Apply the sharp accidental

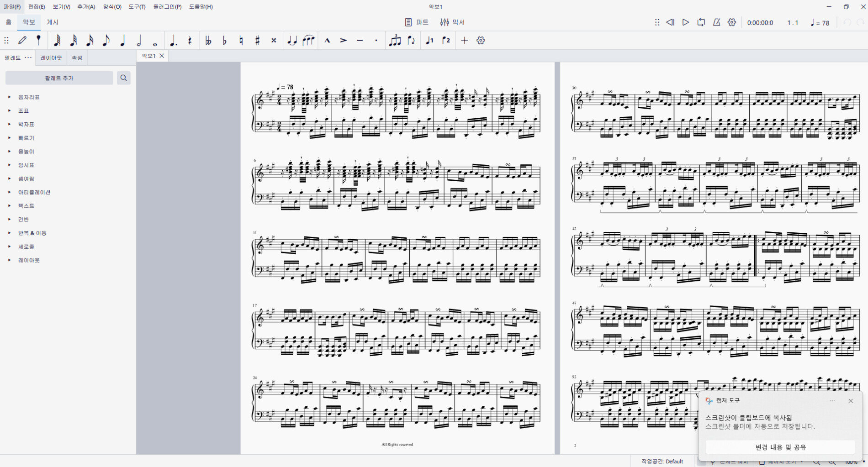(x=257, y=41)
